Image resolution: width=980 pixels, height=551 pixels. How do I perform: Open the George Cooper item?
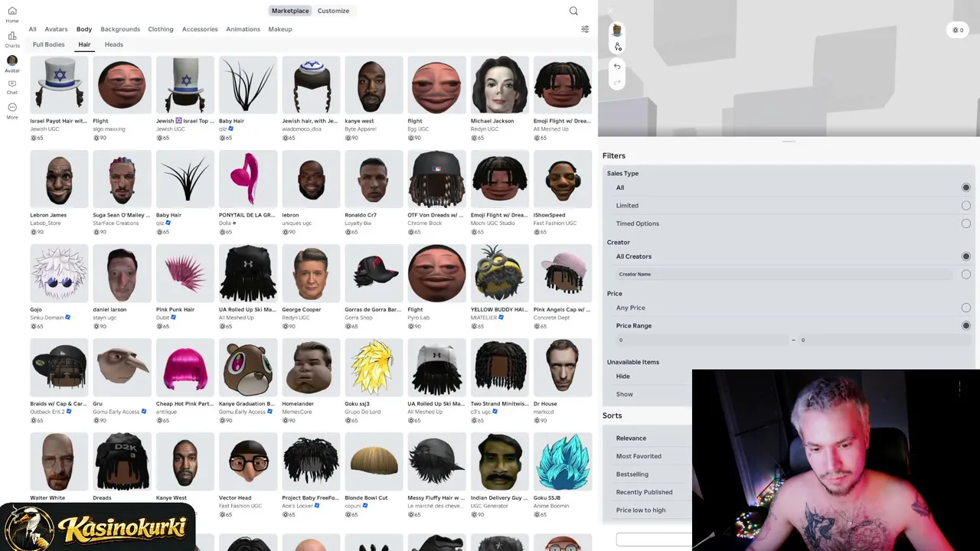pyautogui.click(x=311, y=287)
